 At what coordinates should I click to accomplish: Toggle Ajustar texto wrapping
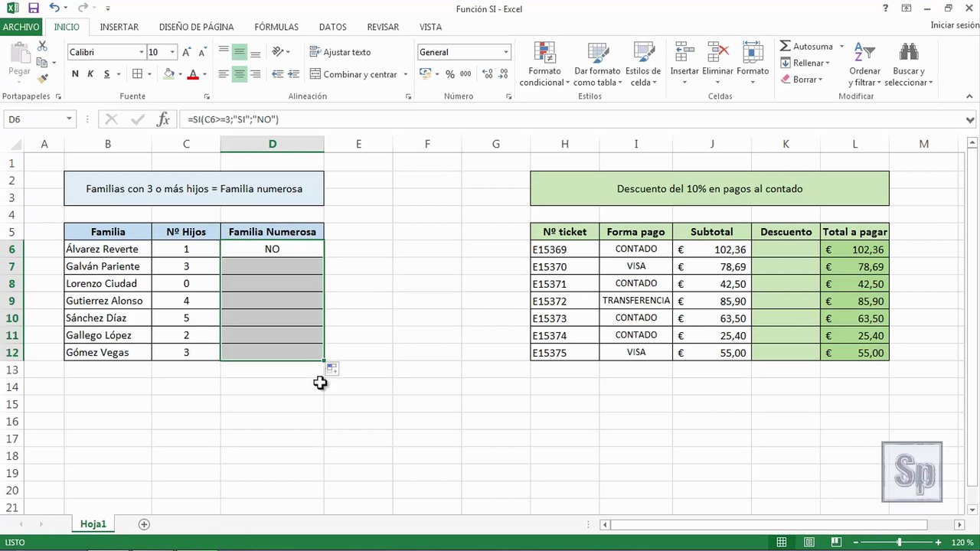(341, 52)
